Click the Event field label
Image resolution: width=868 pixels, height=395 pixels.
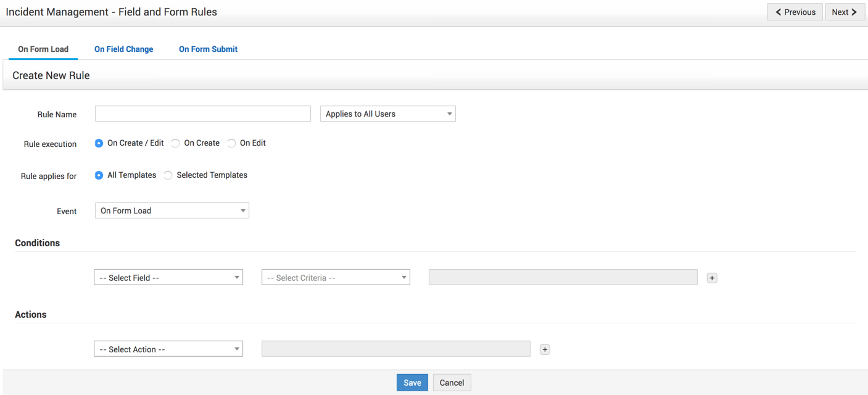click(x=67, y=212)
